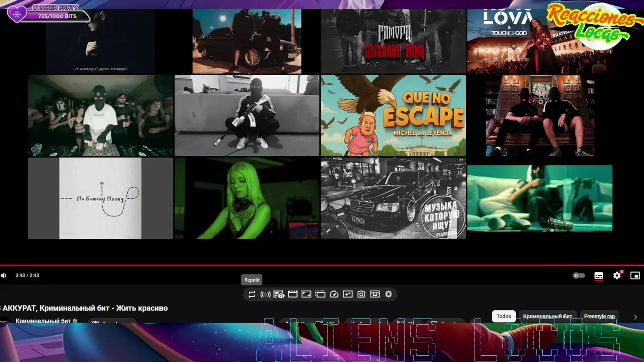Toggle subtitles button in the player
Viewport: 644px width, 362px height.
(599, 276)
